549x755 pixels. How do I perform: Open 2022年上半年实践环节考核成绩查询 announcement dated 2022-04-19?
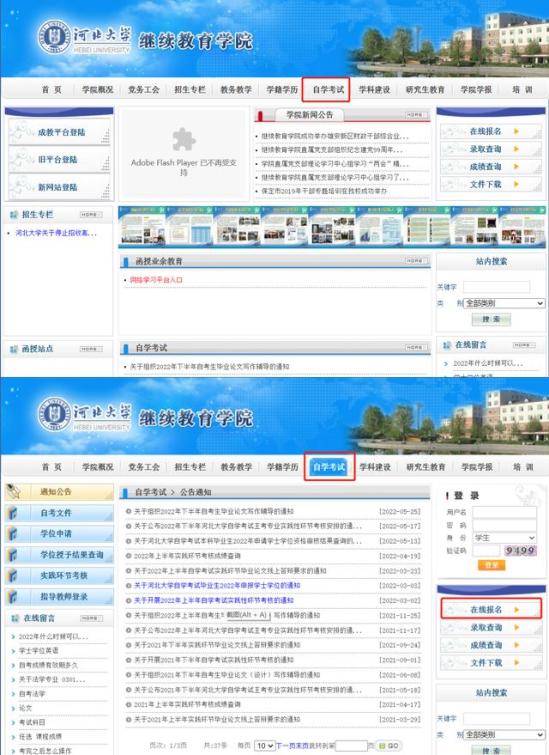click(x=187, y=556)
